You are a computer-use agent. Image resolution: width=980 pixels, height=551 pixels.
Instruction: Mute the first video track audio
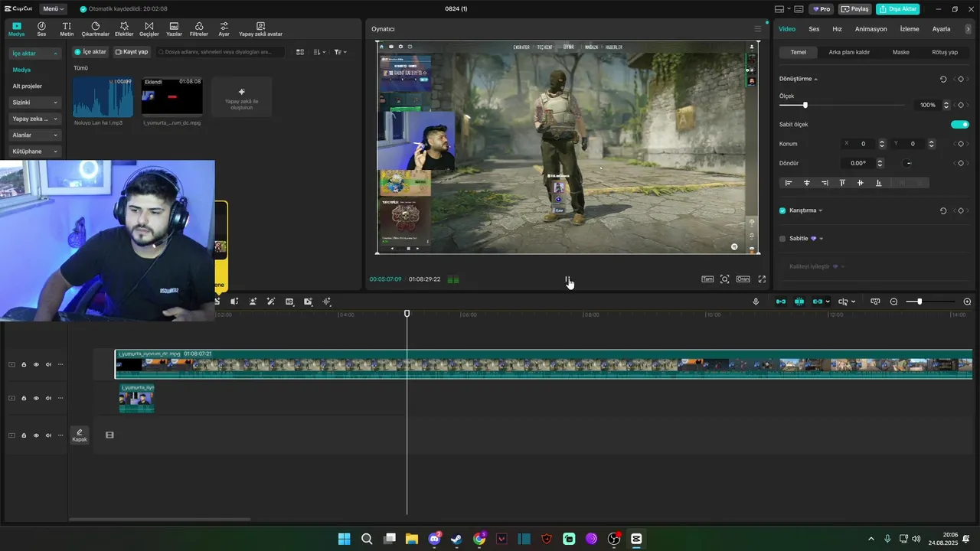point(48,364)
